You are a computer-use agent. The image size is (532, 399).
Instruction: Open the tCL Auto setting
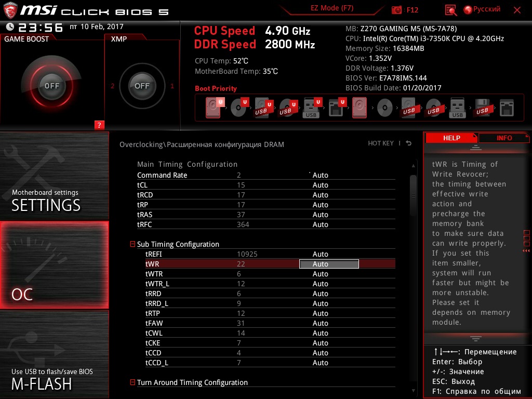320,185
